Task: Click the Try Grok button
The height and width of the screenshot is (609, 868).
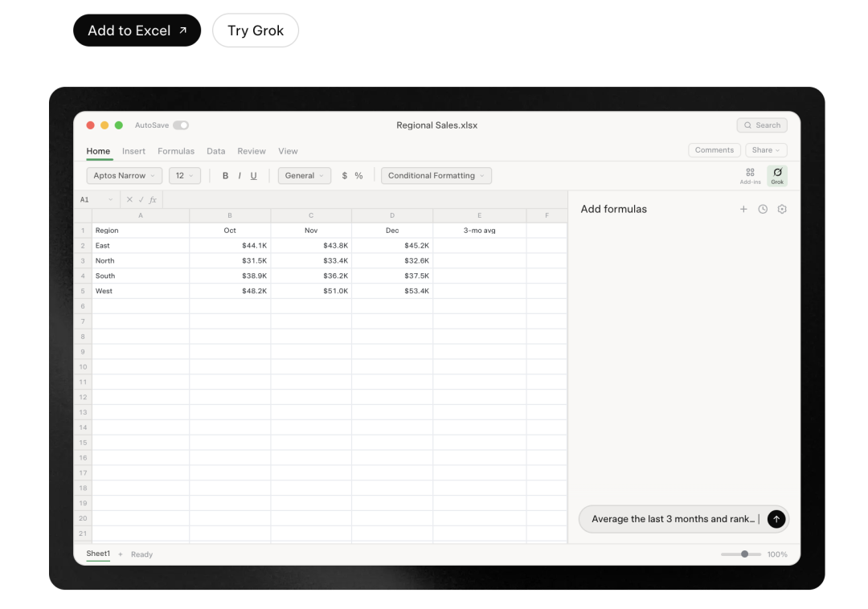Action: point(256,31)
